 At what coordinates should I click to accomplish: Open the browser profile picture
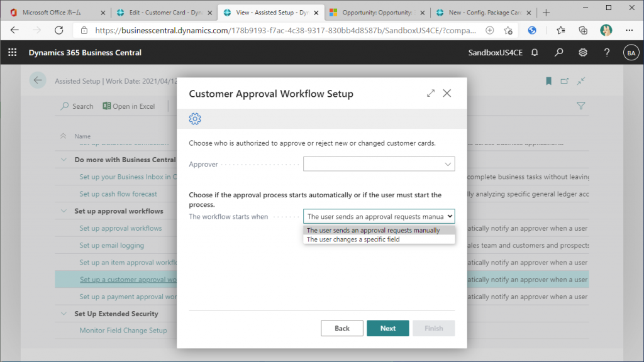[x=606, y=30]
